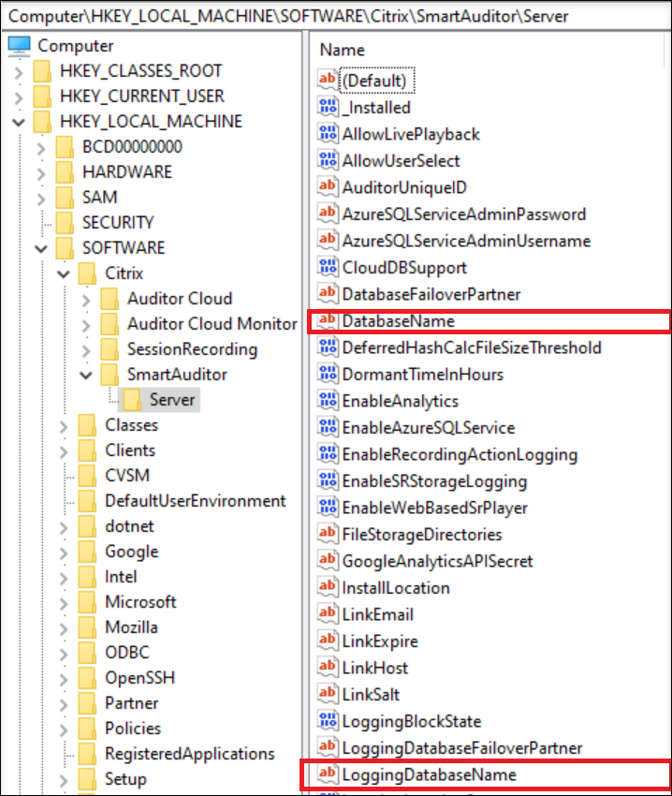Screen dimensions: 672x796
Task: Select the LinkExpire value
Action: [380, 641]
